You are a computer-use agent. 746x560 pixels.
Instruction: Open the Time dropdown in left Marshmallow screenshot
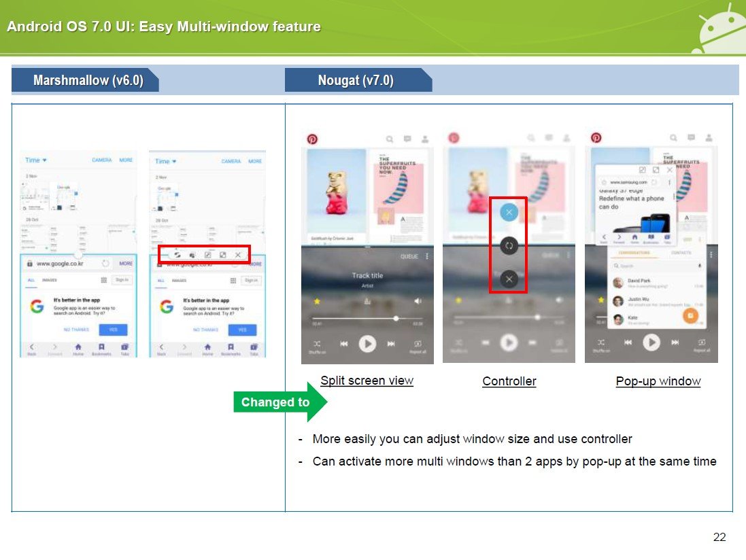pyautogui.click(x=35, y=160)
